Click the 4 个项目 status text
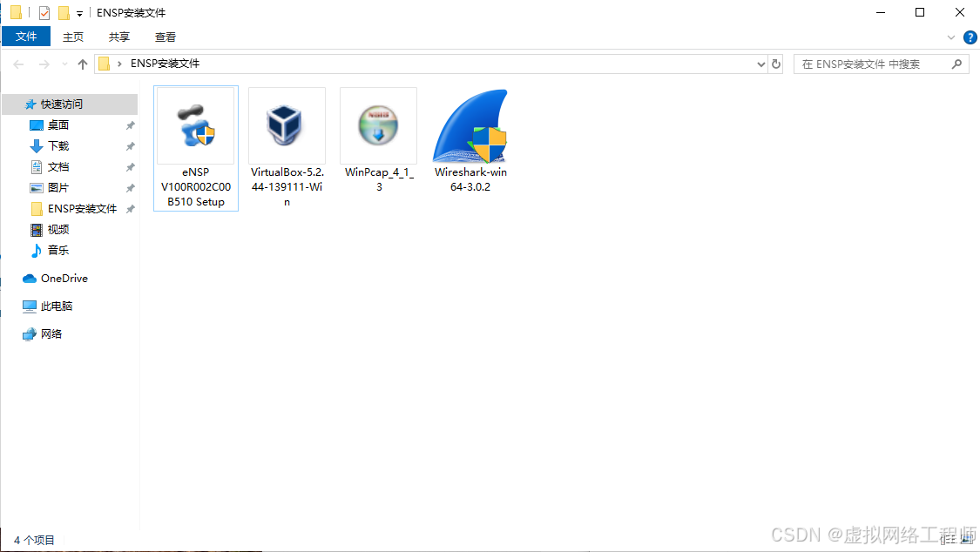Viewport: 980px width, 552px height. (x=34, y=540)
